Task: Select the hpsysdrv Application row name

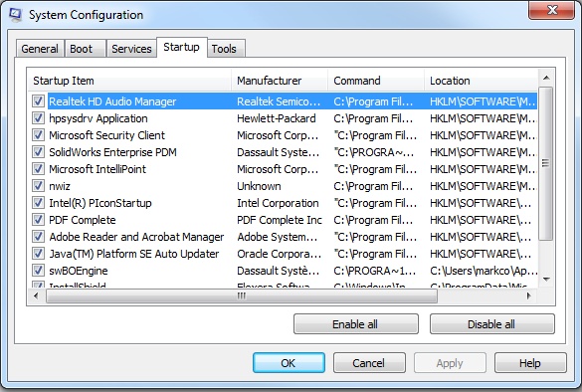Action: click(98, 118)
